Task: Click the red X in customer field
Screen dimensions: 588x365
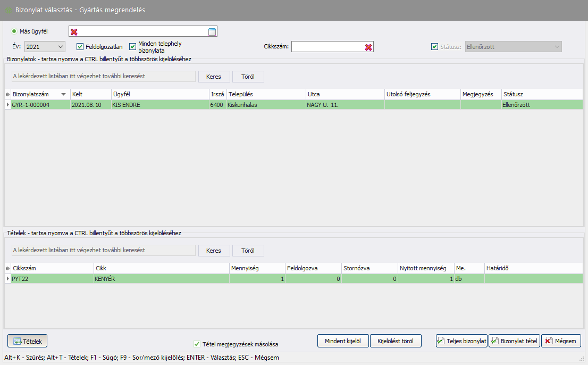Action: [x=74, y=32]
